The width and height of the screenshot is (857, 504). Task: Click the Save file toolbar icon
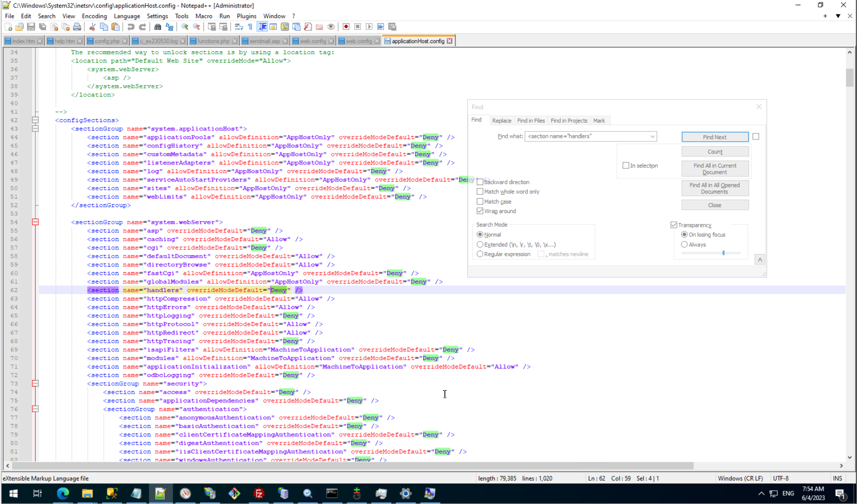click(x=31, y=27)
